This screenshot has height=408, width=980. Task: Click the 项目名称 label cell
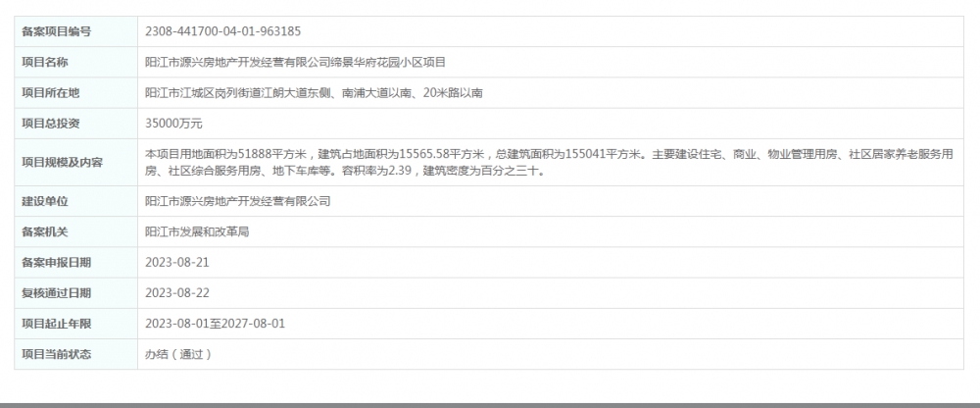coord(75,62)
